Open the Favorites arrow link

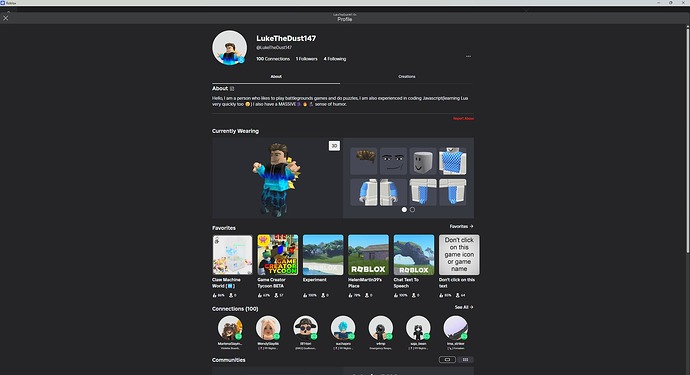click(x=461, y=226)
